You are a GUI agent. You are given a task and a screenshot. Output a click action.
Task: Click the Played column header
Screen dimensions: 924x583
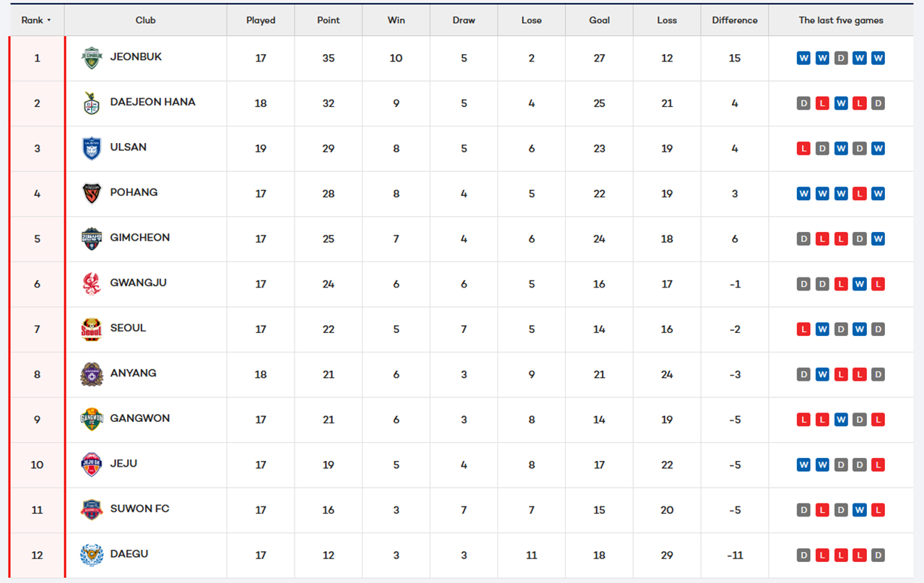pos(261,20)
